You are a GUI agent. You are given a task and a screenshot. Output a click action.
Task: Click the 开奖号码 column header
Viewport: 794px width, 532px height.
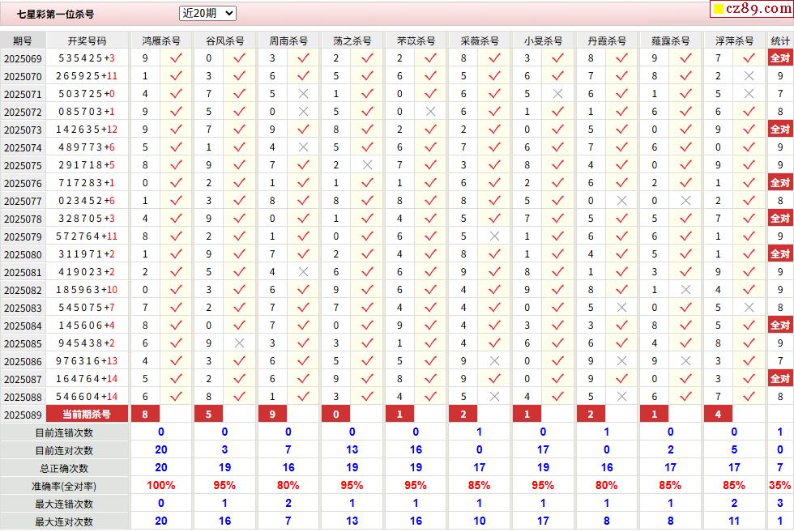(x=88, y=40)
